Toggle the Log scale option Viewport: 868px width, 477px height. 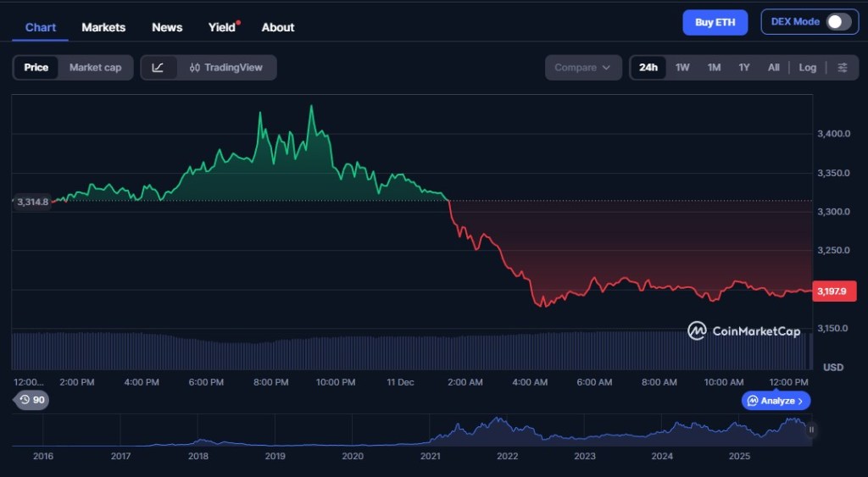[807, 68]
